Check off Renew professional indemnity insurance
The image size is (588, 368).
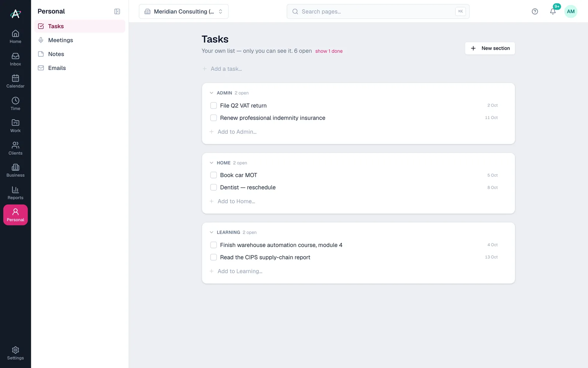point(214,118)
